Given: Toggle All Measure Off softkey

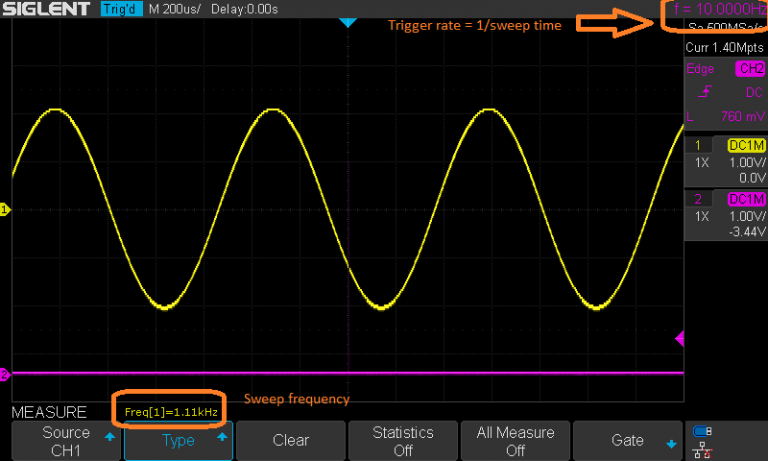Looking at the screenshot, I should tap(515, 440).
